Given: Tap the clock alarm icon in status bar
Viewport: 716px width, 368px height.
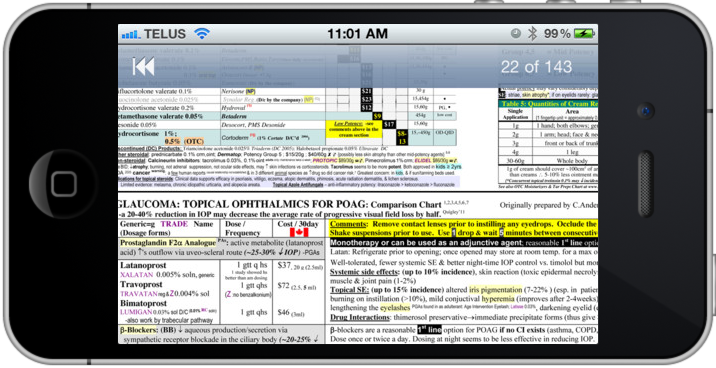Looking at the screenshot, I should [516, 33].
